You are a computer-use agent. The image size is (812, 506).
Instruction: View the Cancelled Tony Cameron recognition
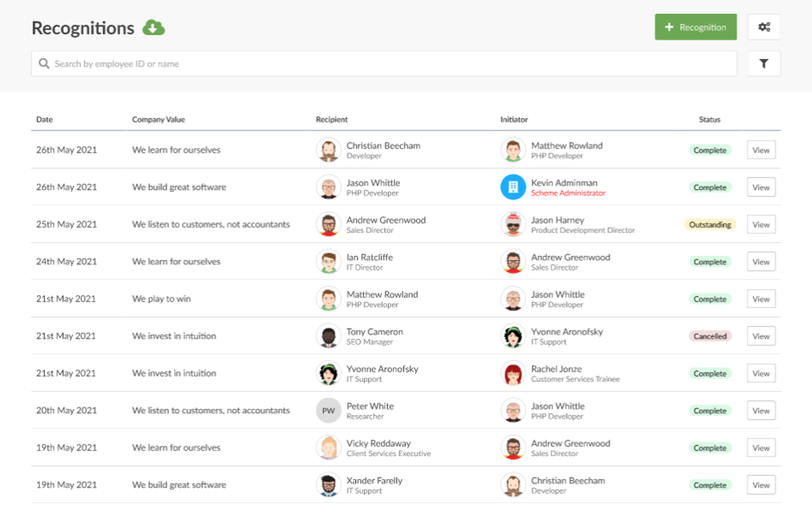[x=761, y=336]
